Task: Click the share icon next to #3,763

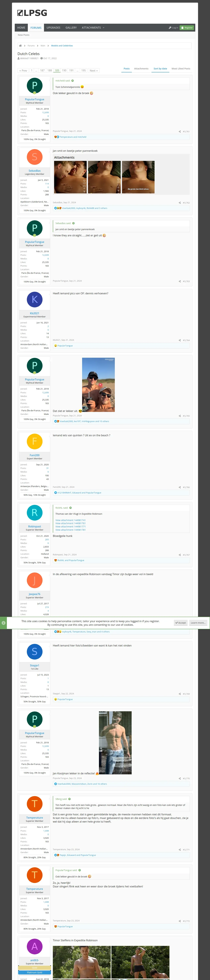Action: pos(180,282)
